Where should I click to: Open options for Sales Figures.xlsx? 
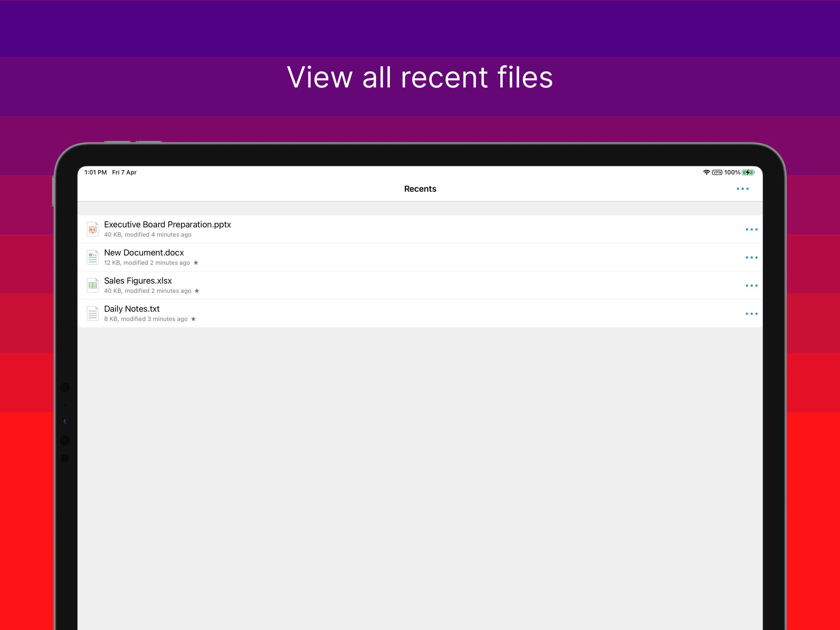point(751,286)
